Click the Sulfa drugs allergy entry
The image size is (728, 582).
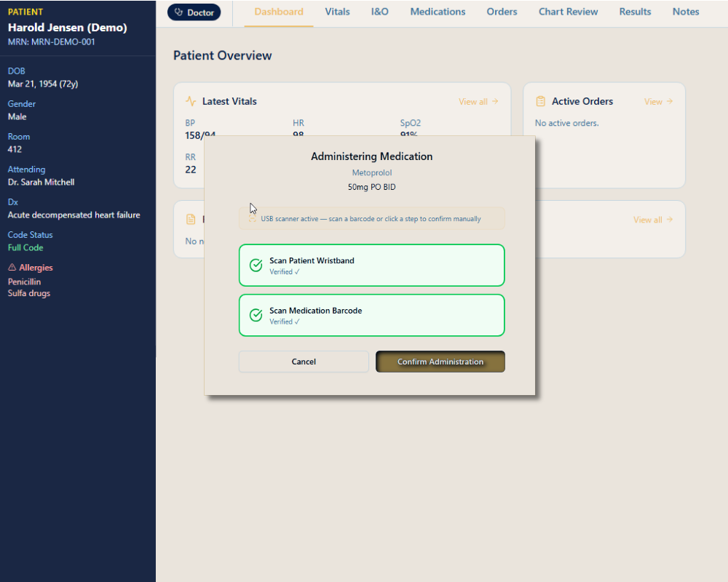pos(29,293)
